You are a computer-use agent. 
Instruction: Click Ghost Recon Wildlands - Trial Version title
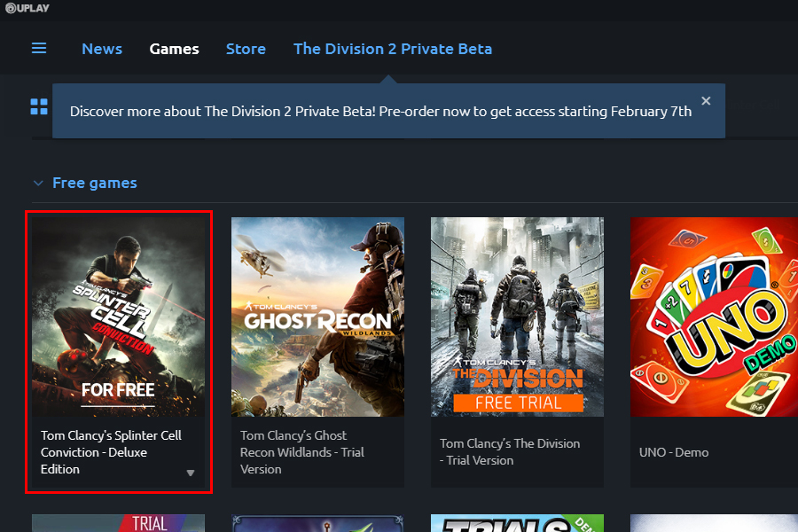[302, 452]
